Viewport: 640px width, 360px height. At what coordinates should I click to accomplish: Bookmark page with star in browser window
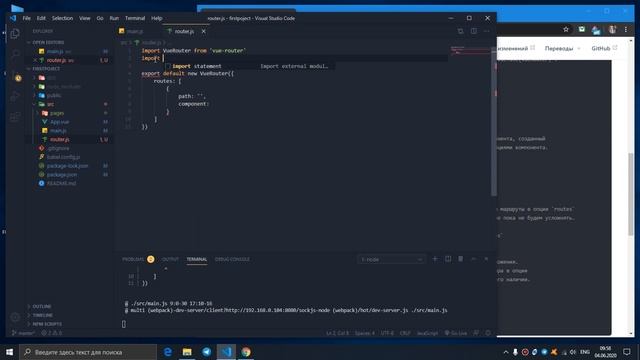pos(566,29)
